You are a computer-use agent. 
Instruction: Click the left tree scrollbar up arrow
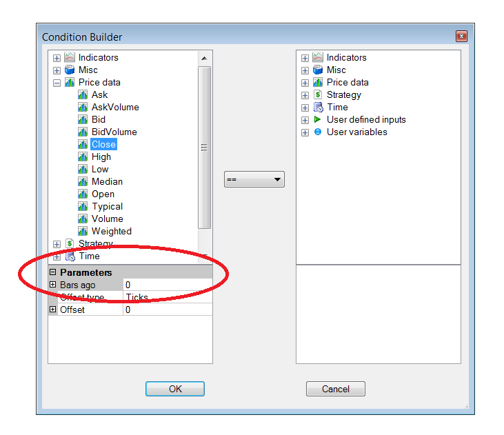pyautogui.click(x=204, y=59)
